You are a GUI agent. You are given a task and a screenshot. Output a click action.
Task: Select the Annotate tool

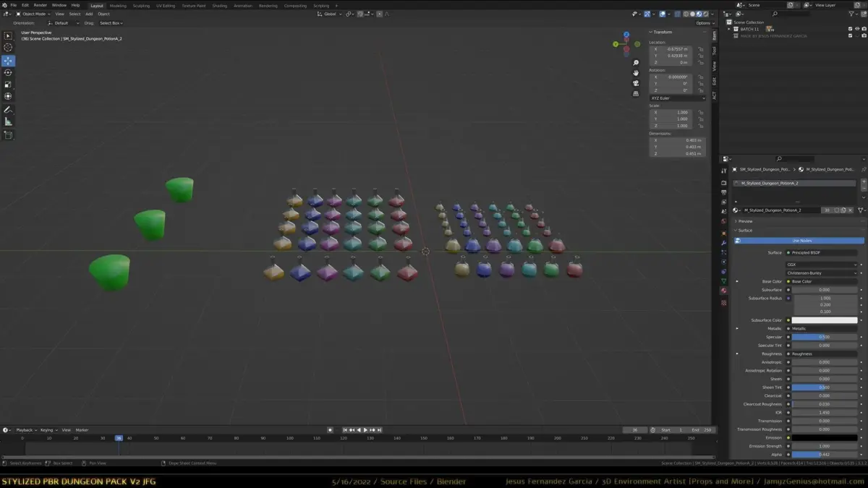pyautogui.click(x=9, y=110)
